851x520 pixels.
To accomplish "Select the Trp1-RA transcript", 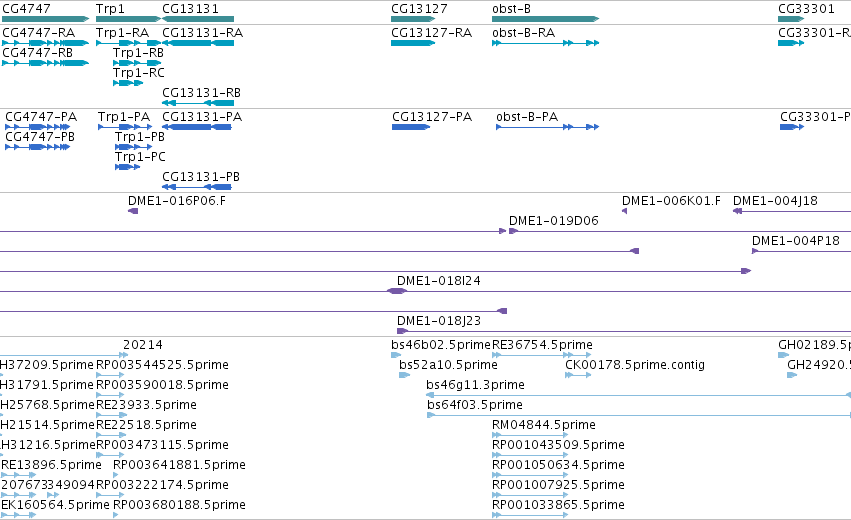I will tap(128, 43).
